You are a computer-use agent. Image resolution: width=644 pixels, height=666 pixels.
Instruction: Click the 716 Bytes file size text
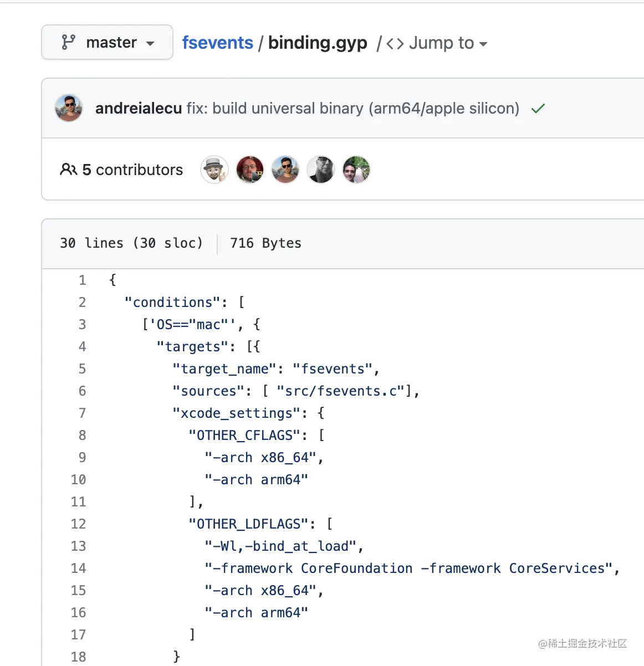pos(266,243)
